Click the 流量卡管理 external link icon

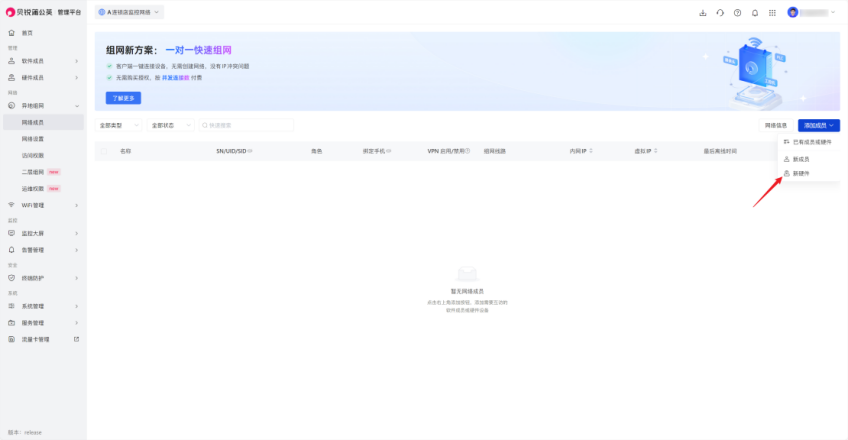[x=76, y=339]
